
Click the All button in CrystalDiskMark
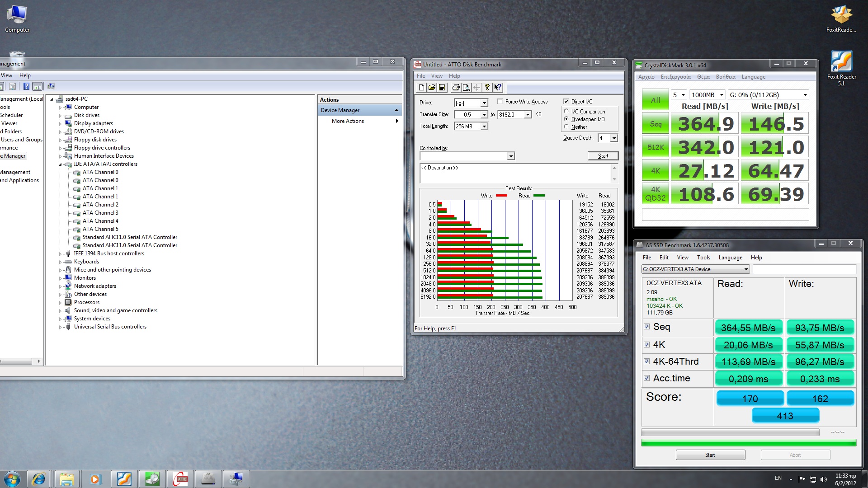[656, 100]
